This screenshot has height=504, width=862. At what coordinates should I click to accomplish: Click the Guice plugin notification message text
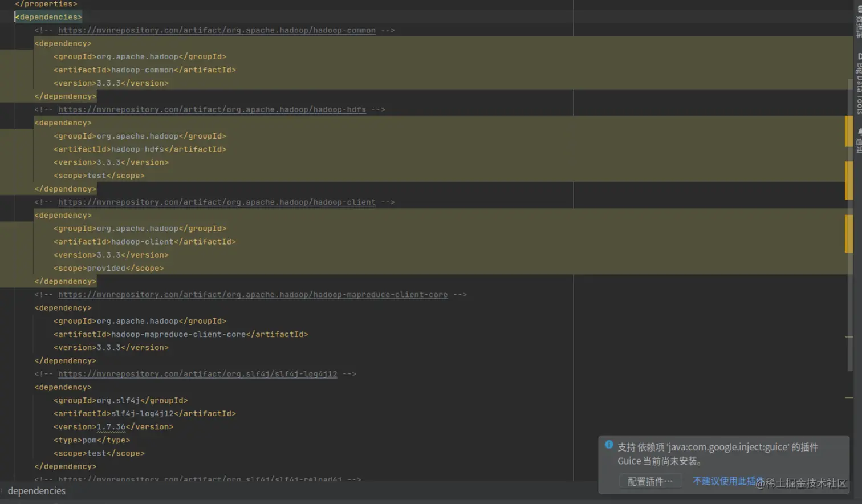718,454
